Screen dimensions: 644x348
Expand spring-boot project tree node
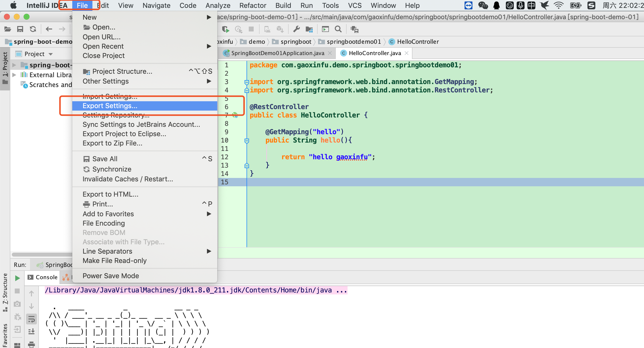[14, 65]
